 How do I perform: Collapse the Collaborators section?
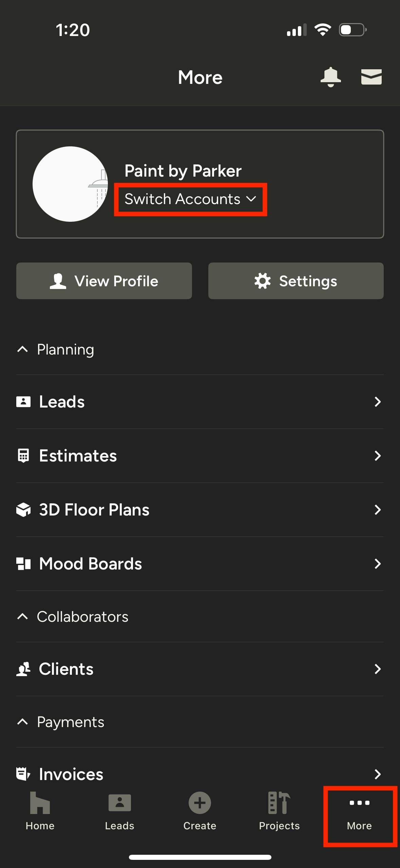click(x=22, y=617)
